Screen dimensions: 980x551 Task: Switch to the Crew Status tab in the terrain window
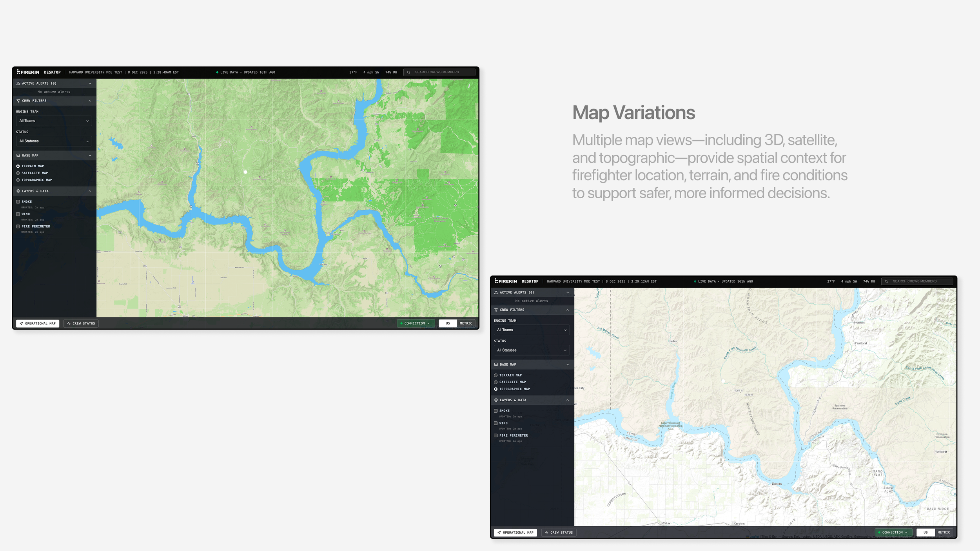tap(81, 323)
